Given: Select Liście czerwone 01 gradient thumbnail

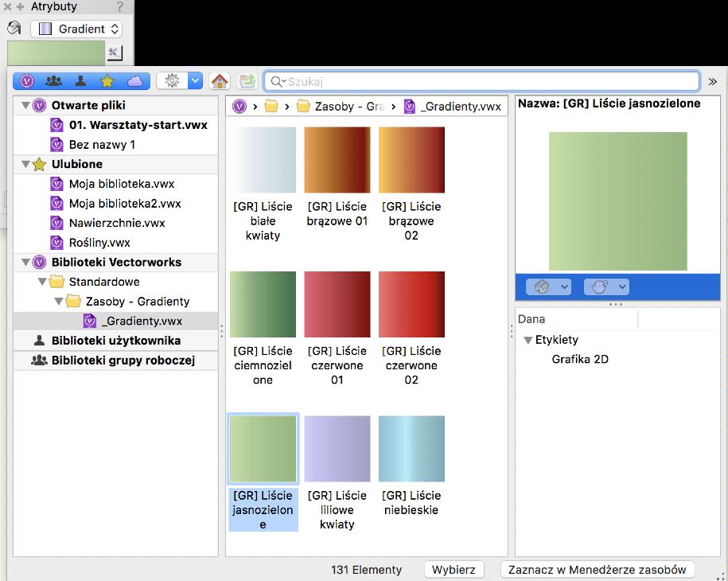Looking at the screenshot, I should point(337,304).
